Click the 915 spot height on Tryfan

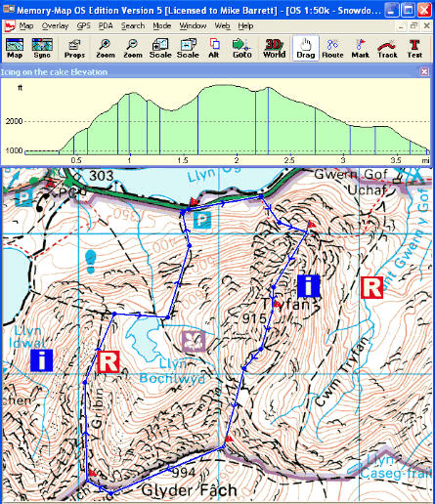254,318
